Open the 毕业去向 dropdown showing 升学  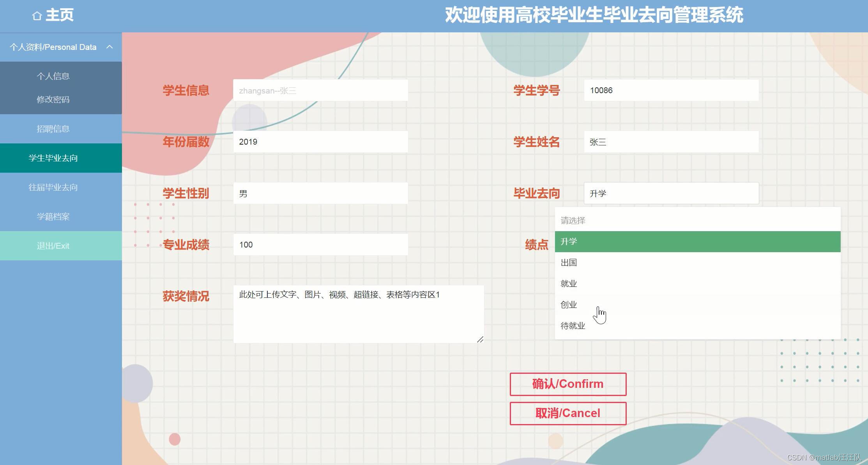(x=671, y=193)
